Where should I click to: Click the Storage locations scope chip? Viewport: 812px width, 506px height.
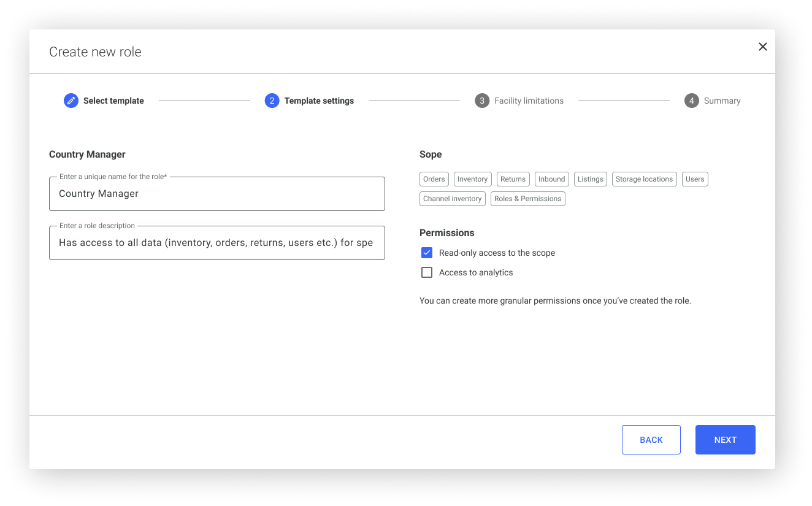644,179
